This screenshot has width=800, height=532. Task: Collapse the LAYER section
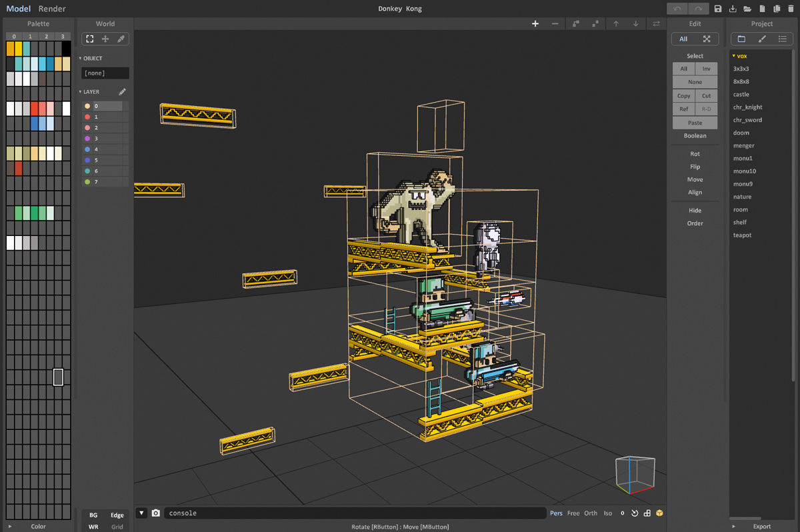pos(81,92)
